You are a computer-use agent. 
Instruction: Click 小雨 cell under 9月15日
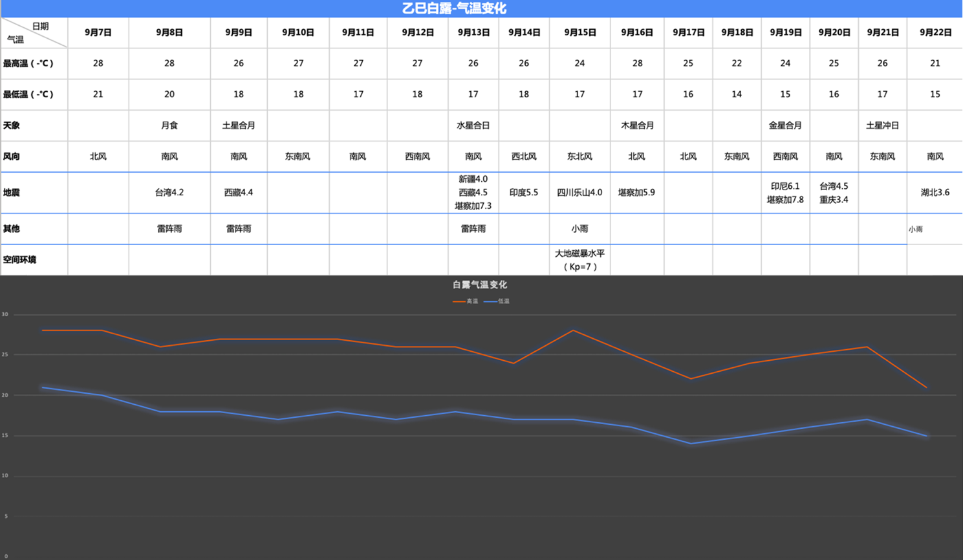coord(579,229)
